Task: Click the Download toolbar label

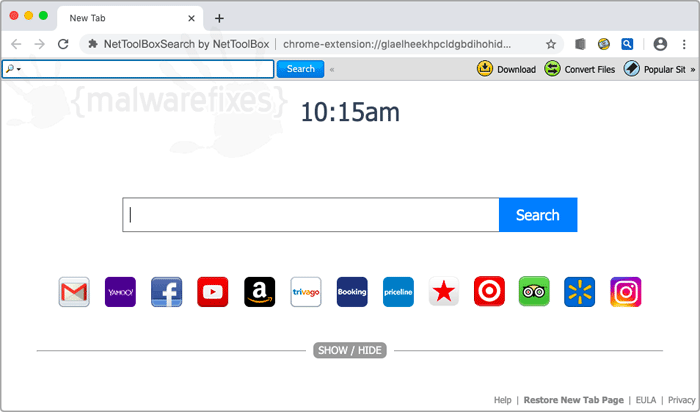Action: point(517,70)
